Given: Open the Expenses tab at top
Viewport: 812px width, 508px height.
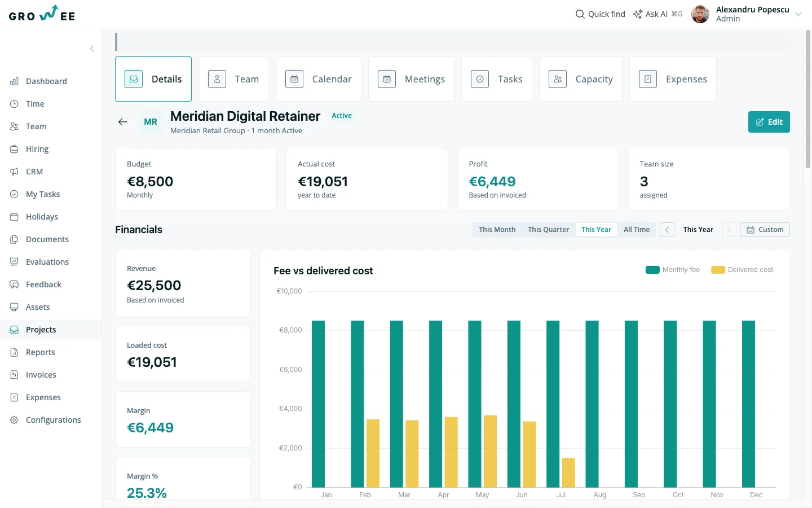Looking at the screenshot, I should [x=673, y=79].
